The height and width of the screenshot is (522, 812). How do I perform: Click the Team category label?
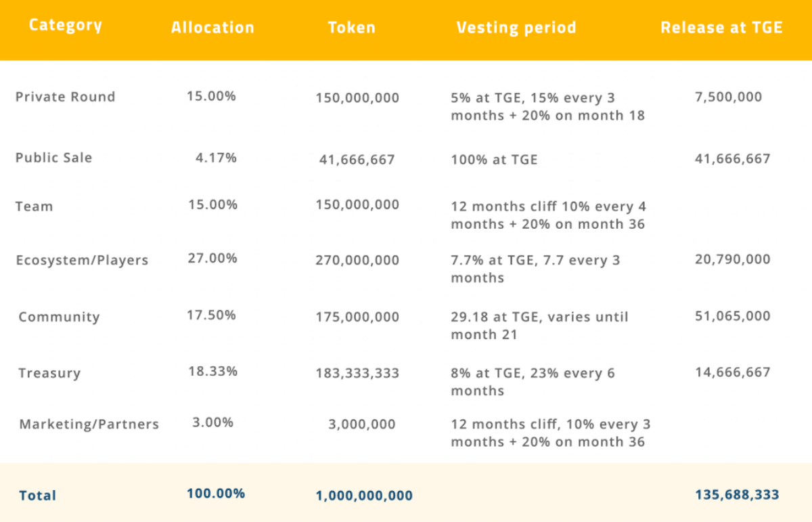pyautogui.click(x=34, y=206)
